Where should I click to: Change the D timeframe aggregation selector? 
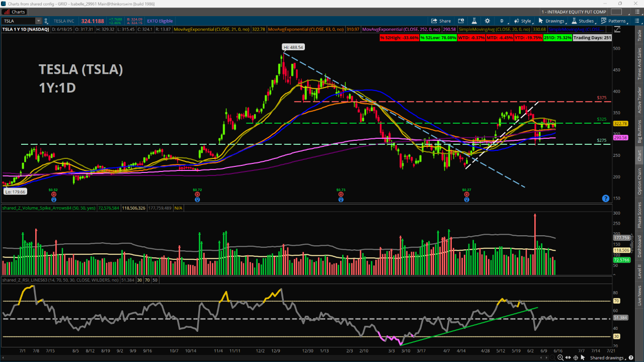pos(502,21)
